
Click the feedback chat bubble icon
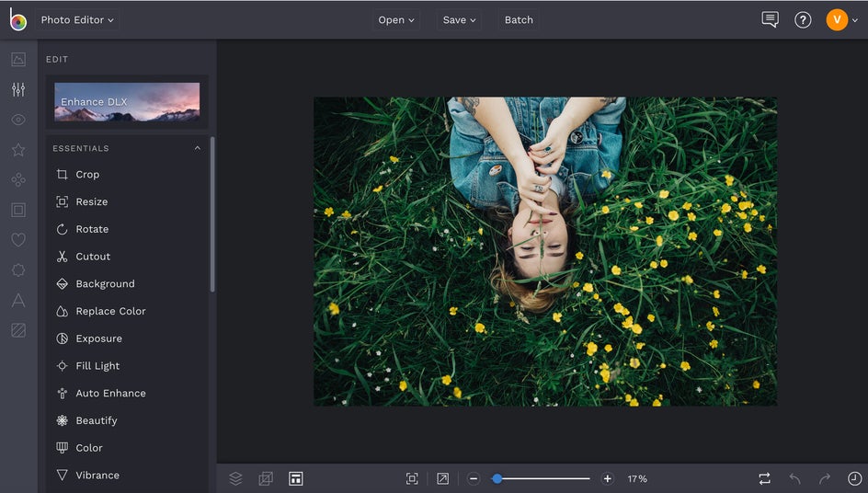point(770,19)
